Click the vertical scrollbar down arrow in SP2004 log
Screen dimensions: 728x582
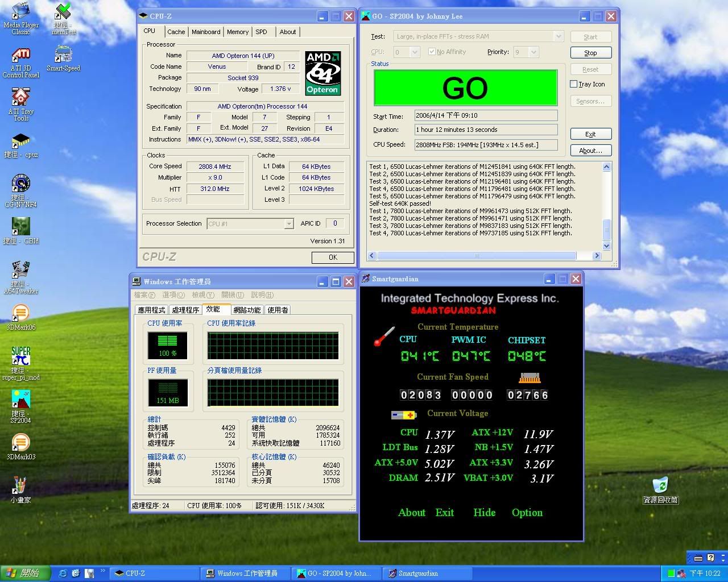coord(606,246)
